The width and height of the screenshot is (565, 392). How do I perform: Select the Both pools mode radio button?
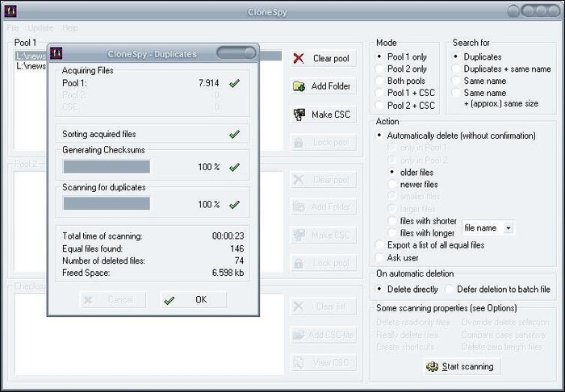pos(379,81)
